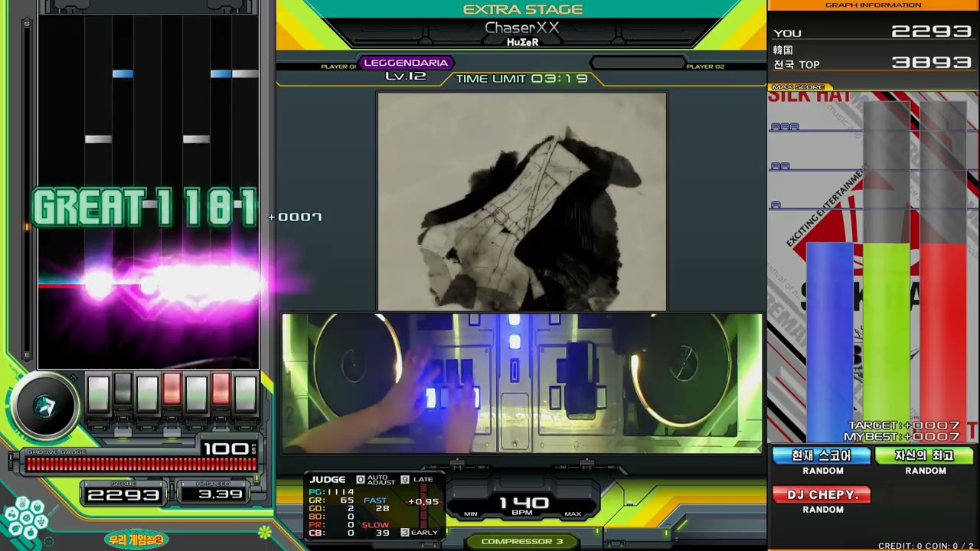The image size is (980, 551).
Task: Click the TARGET:+0007 readout
Action: point(904,425)
